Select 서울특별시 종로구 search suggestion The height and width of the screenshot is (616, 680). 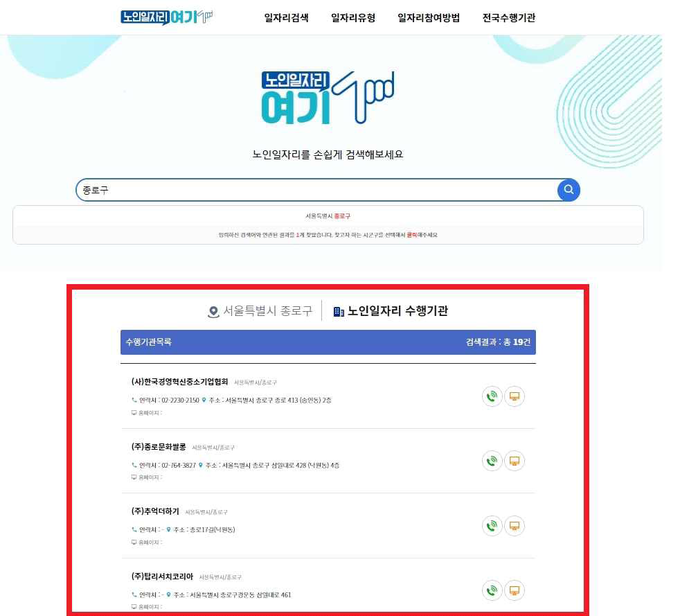(328, 216)
